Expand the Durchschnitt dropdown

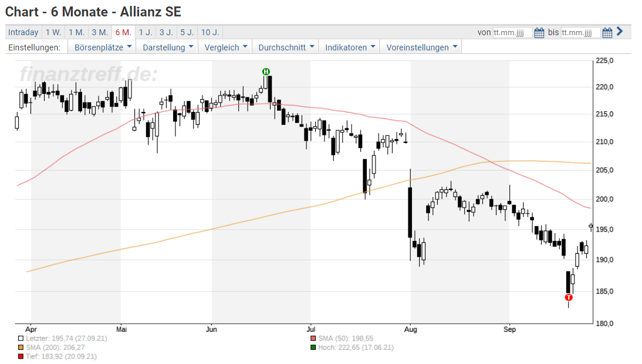(286, 47)
